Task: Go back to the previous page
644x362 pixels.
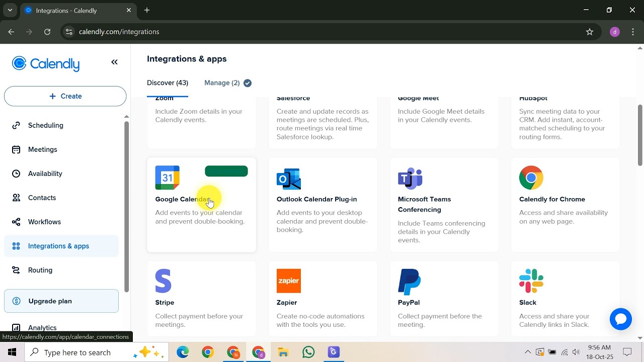Action: pos(11,32)
